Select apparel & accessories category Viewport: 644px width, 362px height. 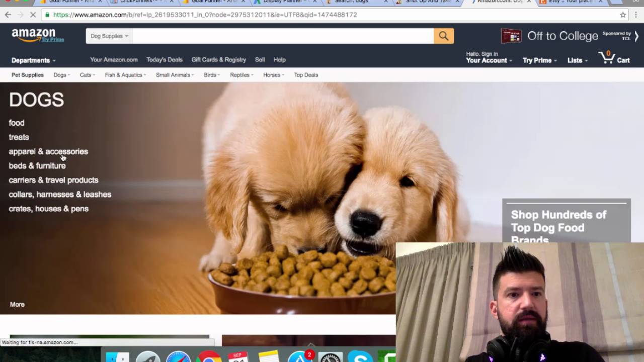tap(48, 151)
